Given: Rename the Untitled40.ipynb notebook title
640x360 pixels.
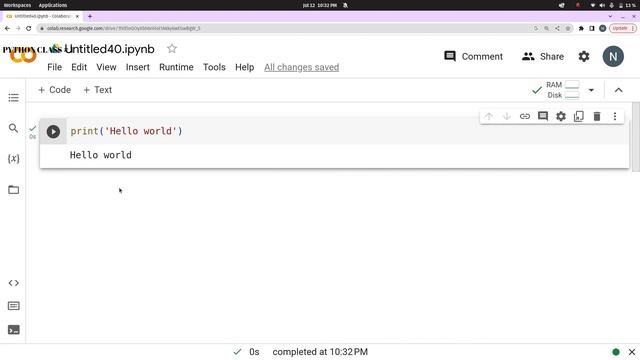Looking at the screenshot, I should click(109, 49).
